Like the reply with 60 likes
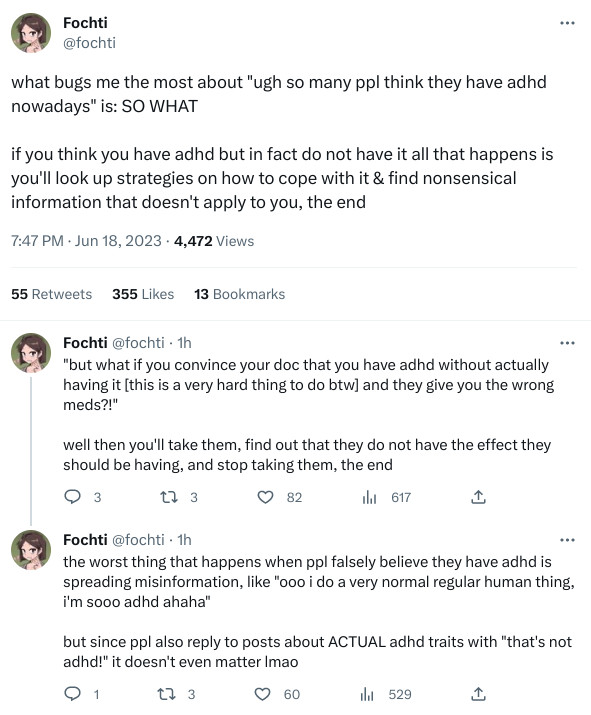Screen dimensions: 591x715 pos(262,694)
